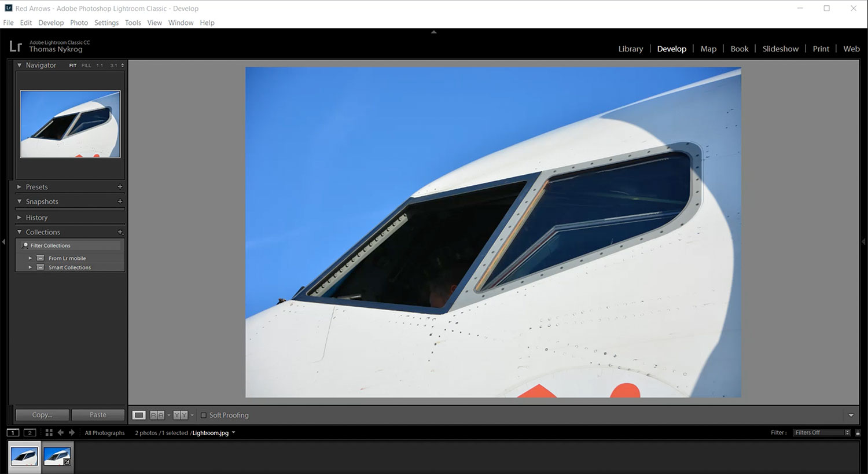The width and height of the screenshot is (868, 474).
Task: Select the Loupe view icon in toolbar
Action: point(139,415)
